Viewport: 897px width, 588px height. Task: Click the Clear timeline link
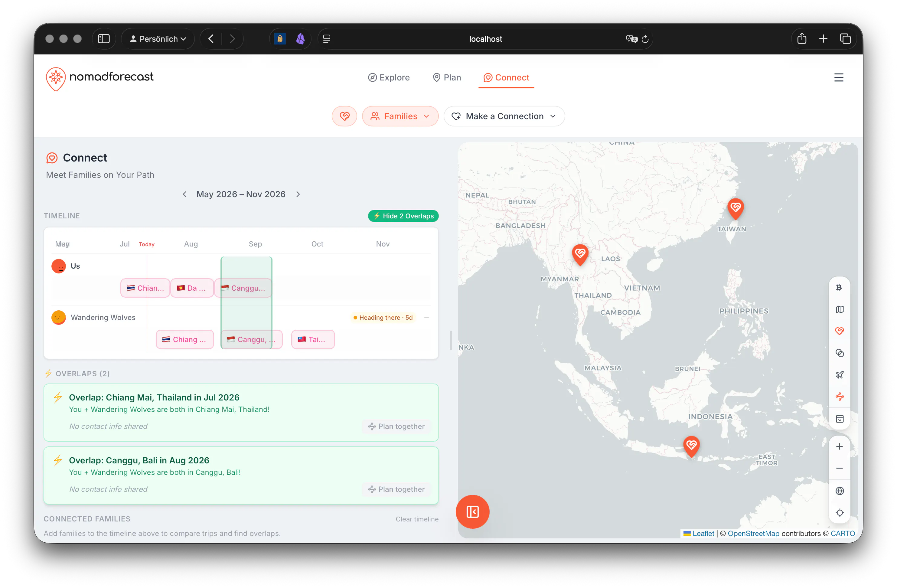(417, 519)
